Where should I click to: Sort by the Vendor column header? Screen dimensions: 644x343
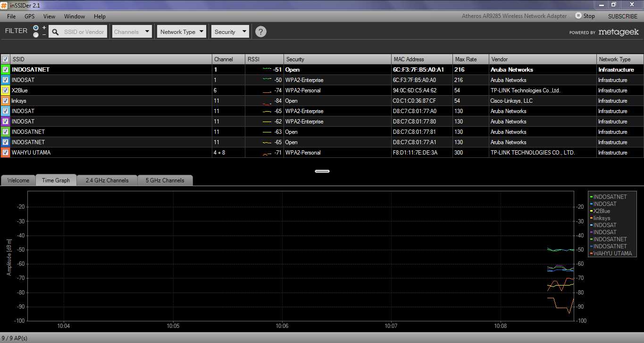(543, 59)
